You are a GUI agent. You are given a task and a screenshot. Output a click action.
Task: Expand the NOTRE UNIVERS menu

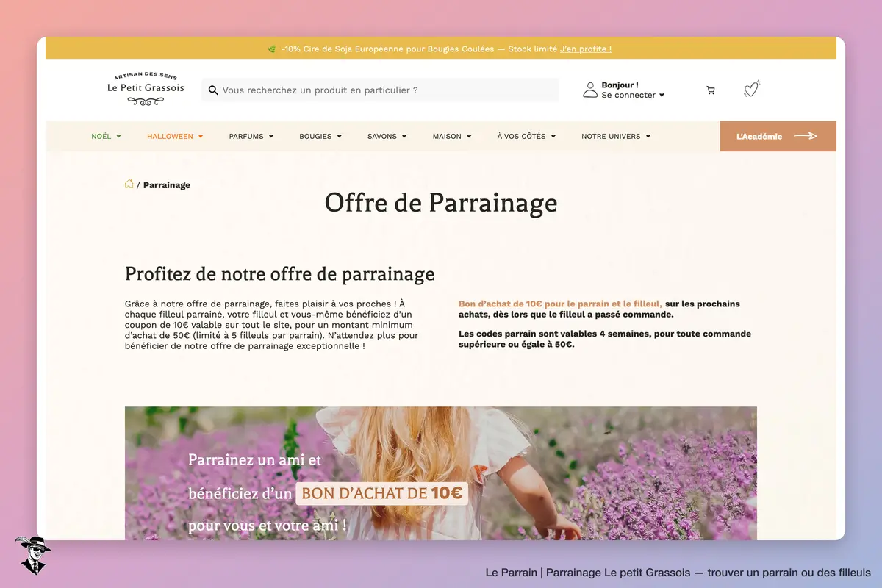[x=616, y=136]
